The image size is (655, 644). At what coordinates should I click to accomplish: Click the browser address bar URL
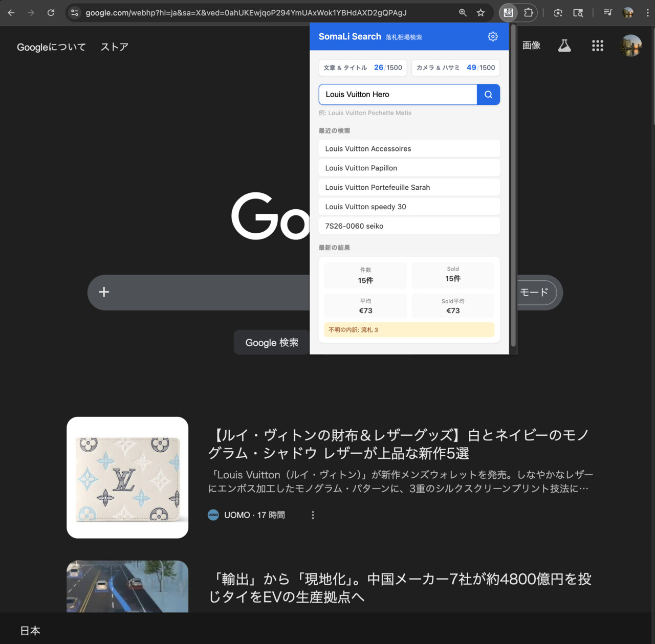[x=246, y=13]
